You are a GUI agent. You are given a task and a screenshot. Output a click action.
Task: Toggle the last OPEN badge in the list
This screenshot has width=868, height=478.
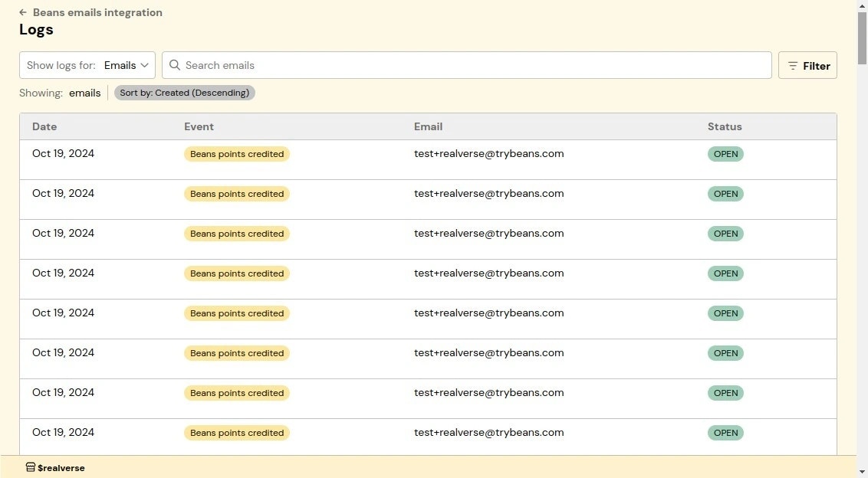pyautogui.click(x=725, y=432)
